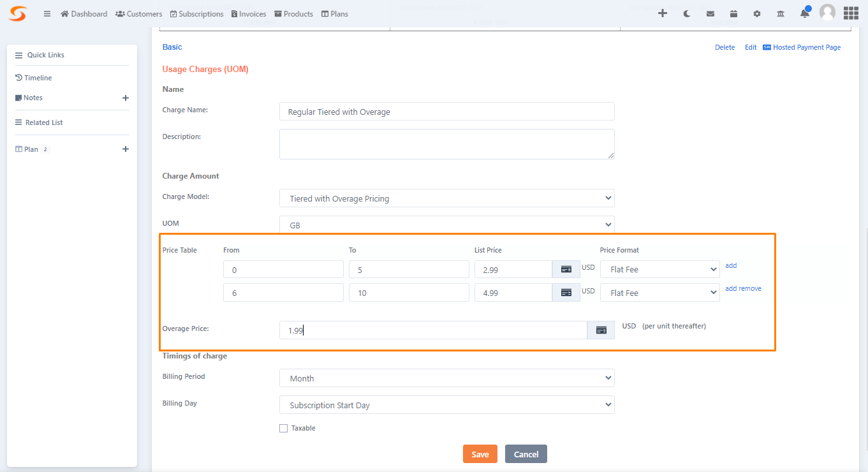Image resolution: width=868 pixels, height=472 pixels.
Task: Collapse the sidebar with the hamburger icon
Action: click(x=47, y=13)
